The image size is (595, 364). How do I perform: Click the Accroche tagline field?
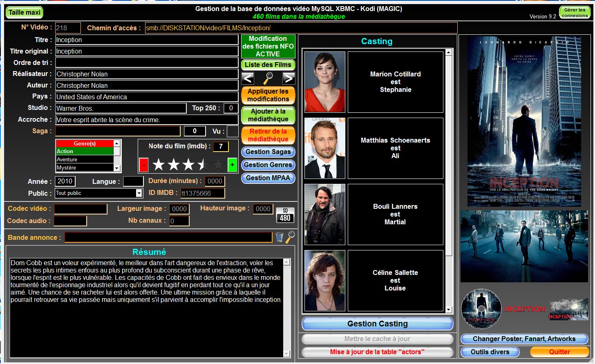147,120
